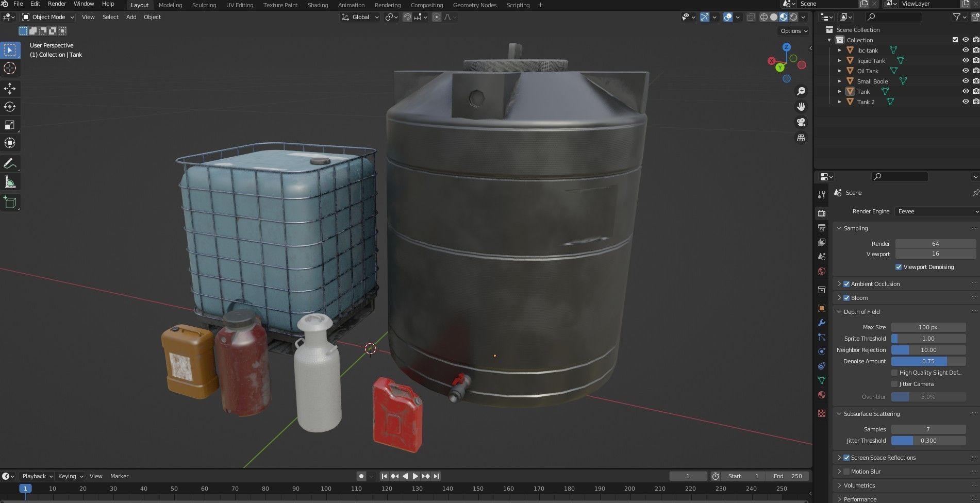Viewport: 980px width, 503px height.
Task: Open the Material Properties tab
Action: (822, 395)
